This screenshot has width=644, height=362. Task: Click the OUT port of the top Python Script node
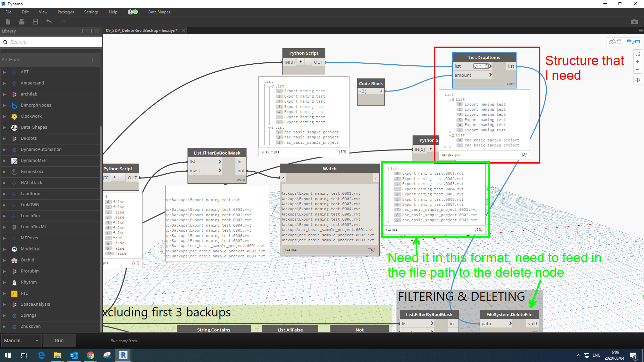click(318, 62)
